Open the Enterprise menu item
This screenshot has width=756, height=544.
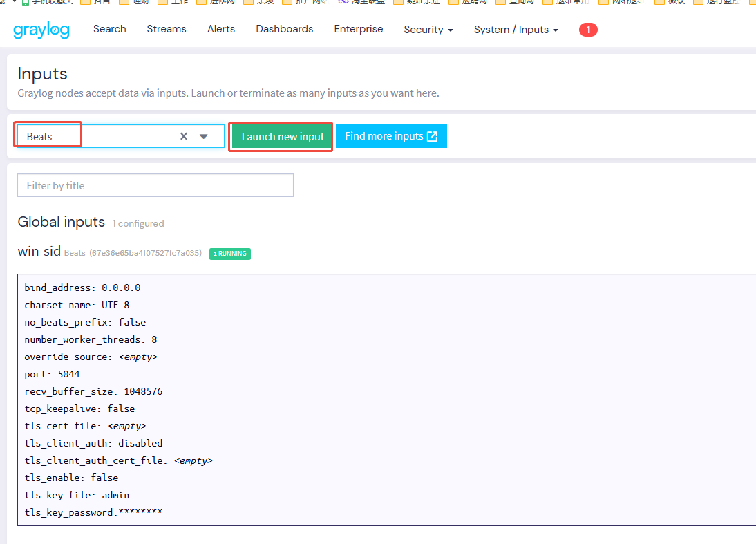coord(358,29)
